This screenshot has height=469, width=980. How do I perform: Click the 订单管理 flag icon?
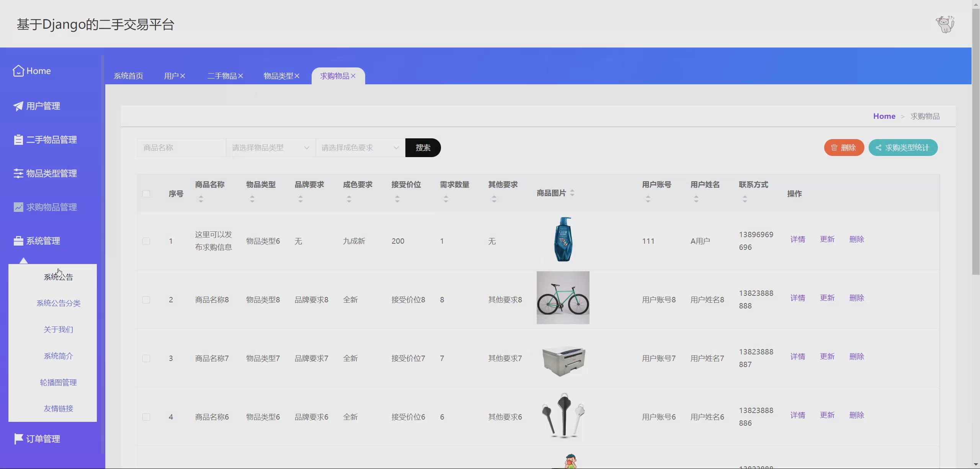tap(18, 439)
